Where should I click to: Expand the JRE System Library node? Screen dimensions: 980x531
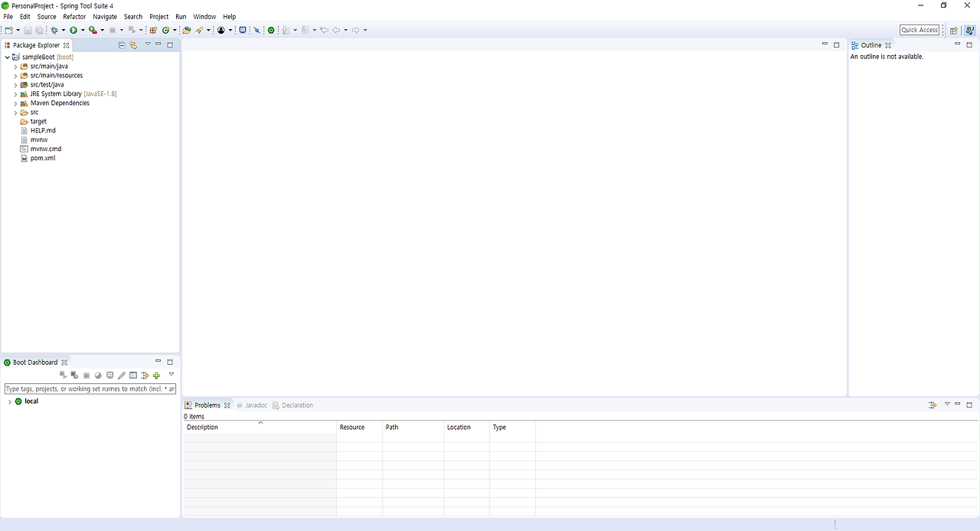point(15,94)
